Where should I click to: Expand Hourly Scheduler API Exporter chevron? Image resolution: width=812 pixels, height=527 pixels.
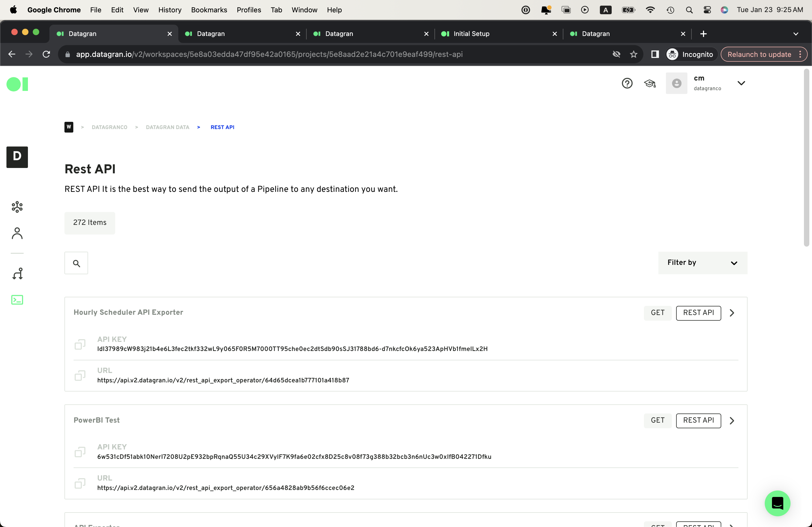732,313
